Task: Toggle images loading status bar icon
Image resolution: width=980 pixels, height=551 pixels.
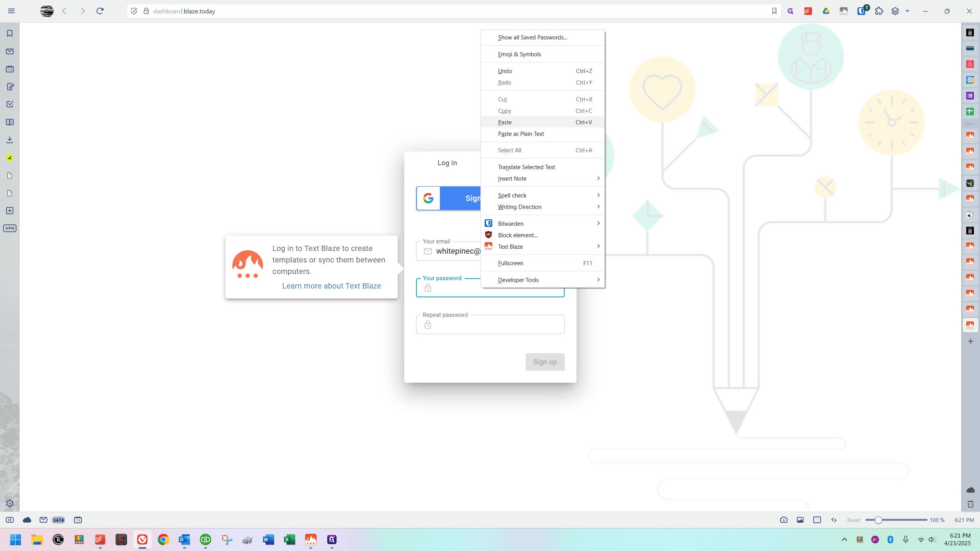Action: click(x=800, y=520)
